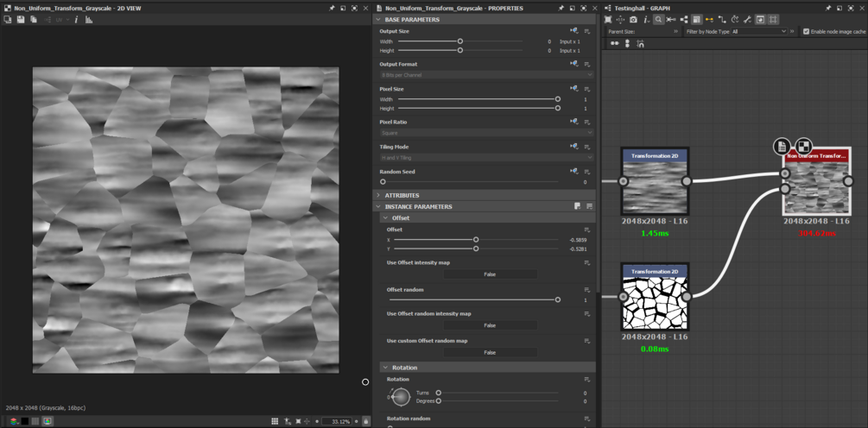Click the magnifier search icon in Graph toolbar
The height and width of the screenshot is (428, 868).
(658, 19)
